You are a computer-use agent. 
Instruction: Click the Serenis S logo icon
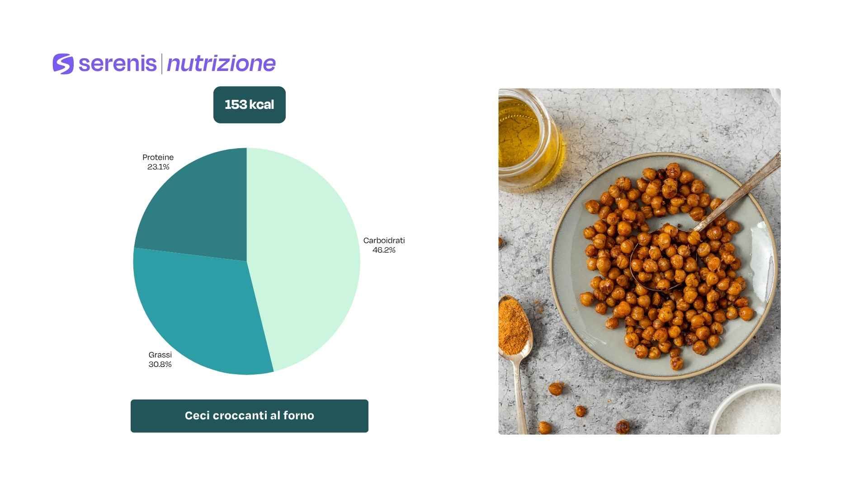63,64
